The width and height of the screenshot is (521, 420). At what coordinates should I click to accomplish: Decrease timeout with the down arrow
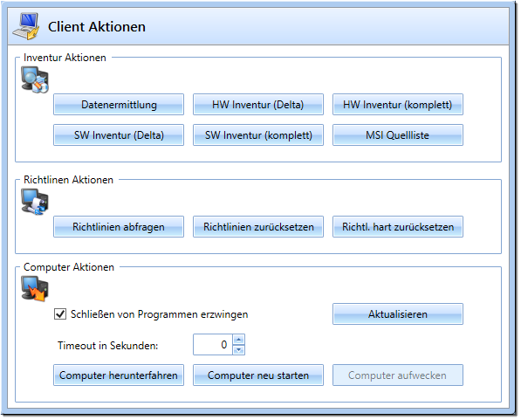(238, 350)
